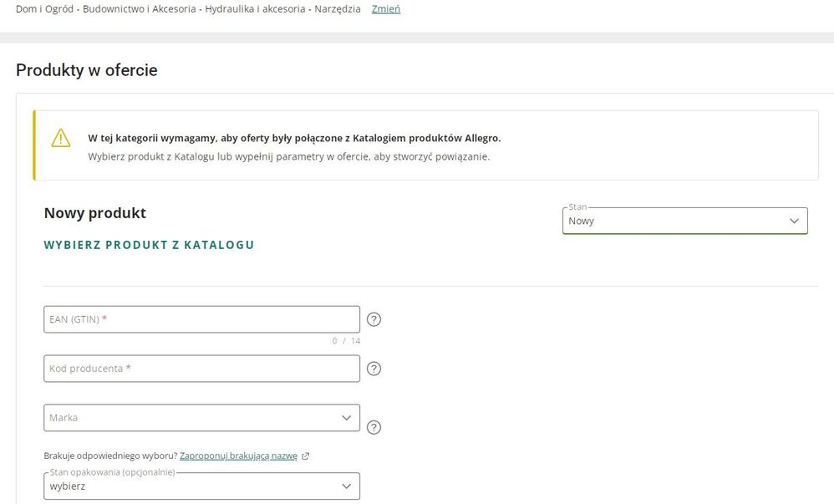The image size is (834, 504).
Task: Choose WYBIERZ PRODUKT Z KATALOGU
Action: [x=149, y=245]
